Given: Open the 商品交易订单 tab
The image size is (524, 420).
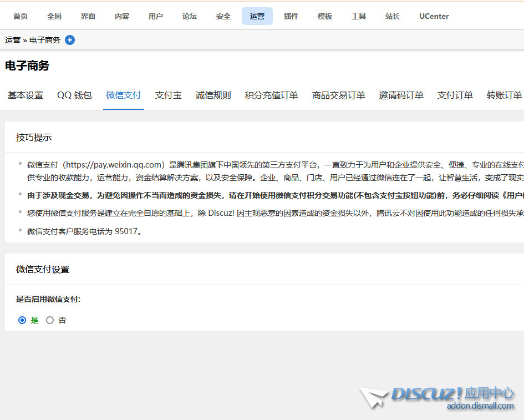Looking at the screenshot, I should pos(338,95).
